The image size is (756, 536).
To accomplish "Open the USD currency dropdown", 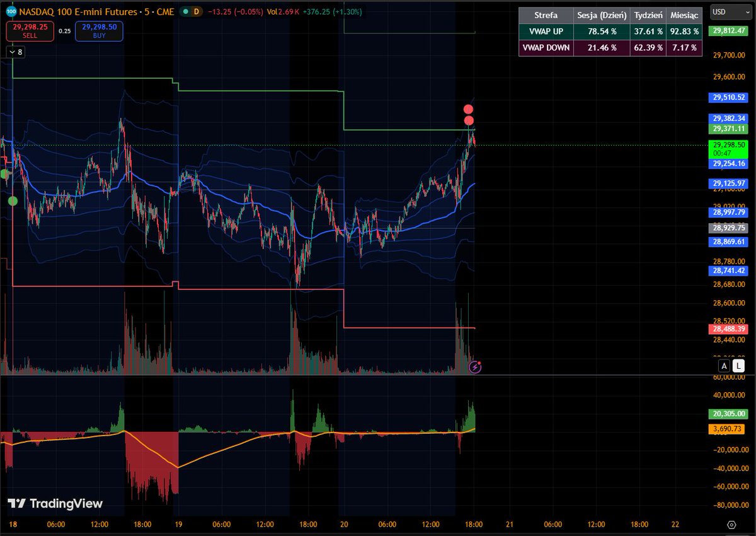I will pyautogui.click(x=731, y=12).
